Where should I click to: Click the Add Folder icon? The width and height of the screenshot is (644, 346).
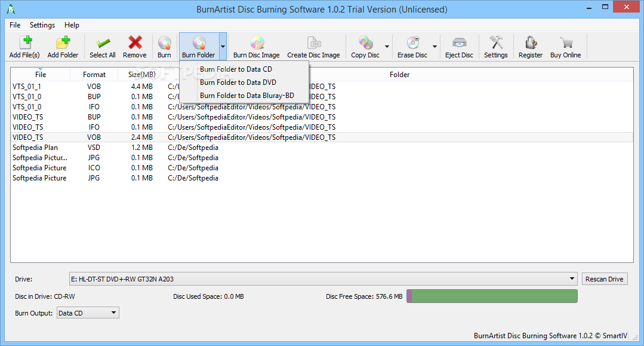coord(63,42)
